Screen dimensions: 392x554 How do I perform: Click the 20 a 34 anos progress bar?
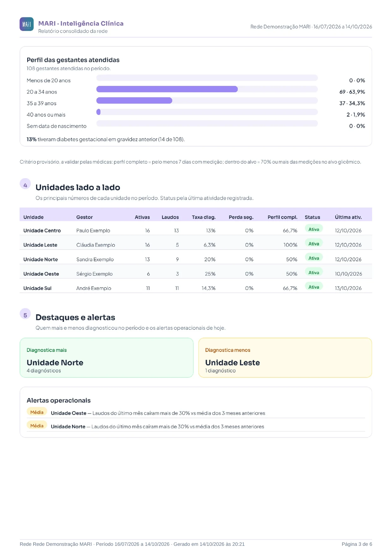point(207,89)
